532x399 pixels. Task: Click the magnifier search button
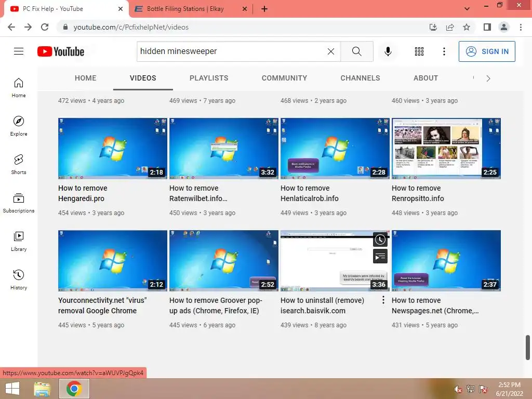[356, 51]
